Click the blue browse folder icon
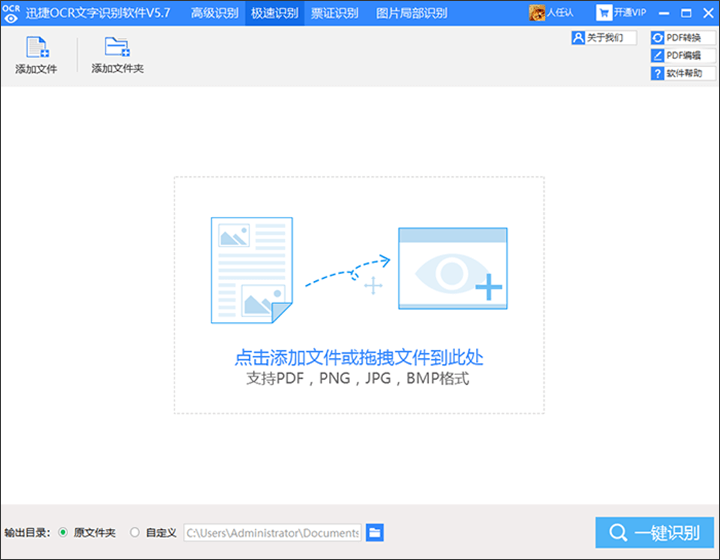Viewport: 720px width, 560px height. pos(375,533)
